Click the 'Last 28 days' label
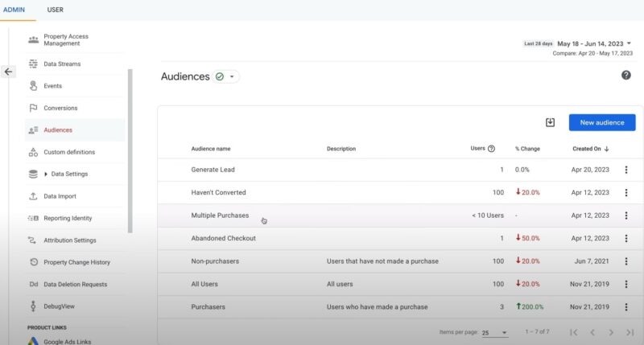Screen dimensions: 644x345 [538, 43]
